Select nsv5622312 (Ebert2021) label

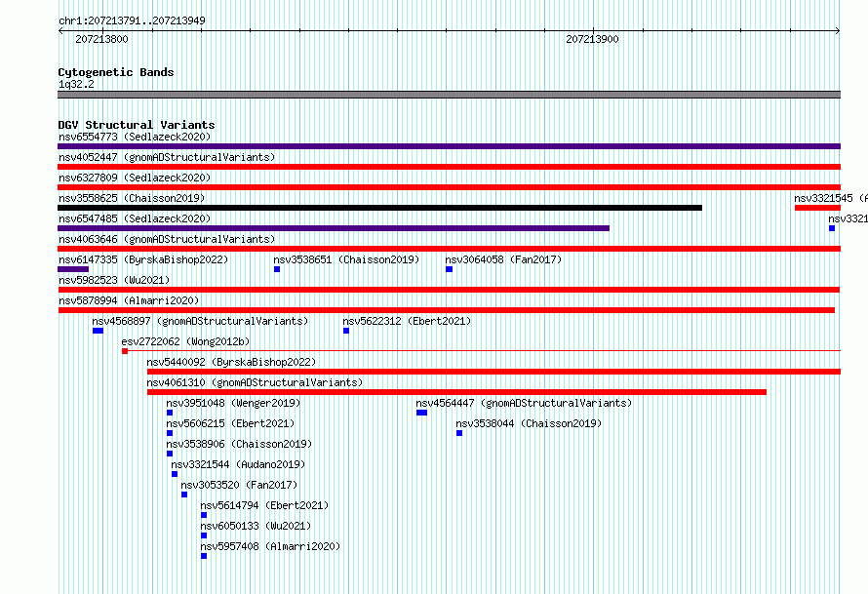407,321
